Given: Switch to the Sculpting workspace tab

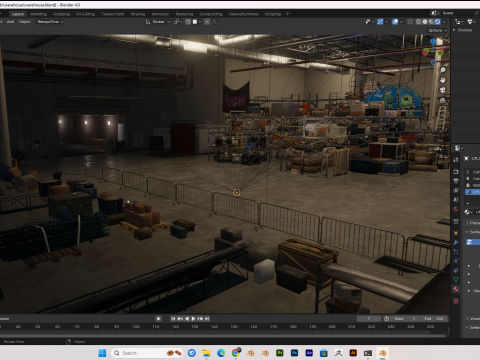Looking at the screenshot, I should [61, 14].
